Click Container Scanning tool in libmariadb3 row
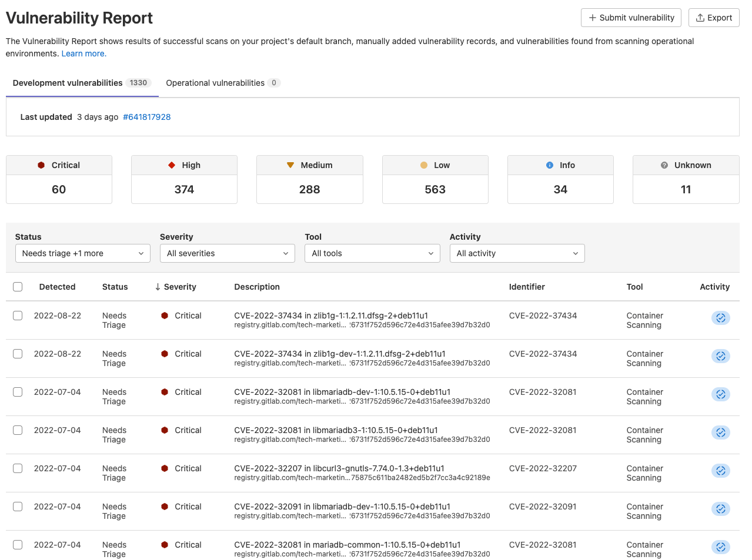 tap(644, 435)
